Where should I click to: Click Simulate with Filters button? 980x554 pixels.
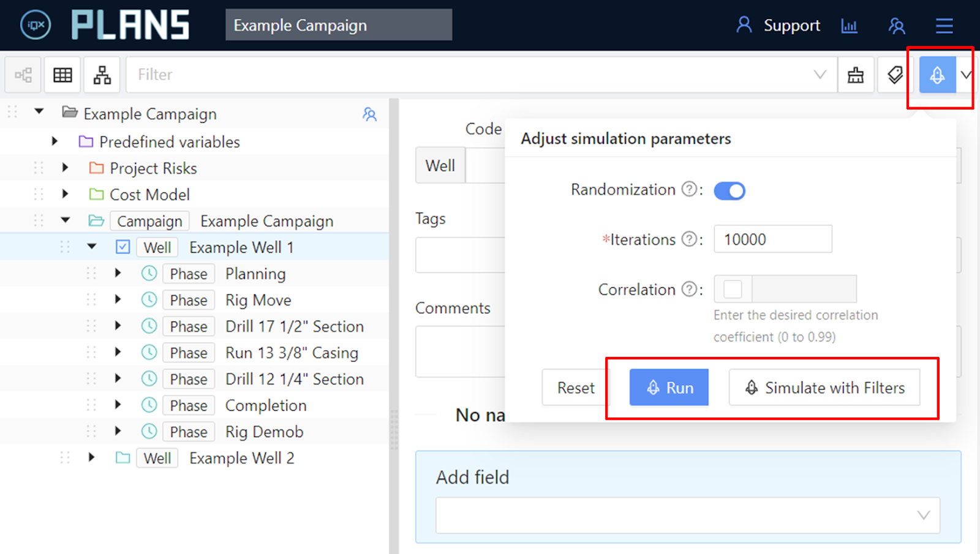point(824,387)
